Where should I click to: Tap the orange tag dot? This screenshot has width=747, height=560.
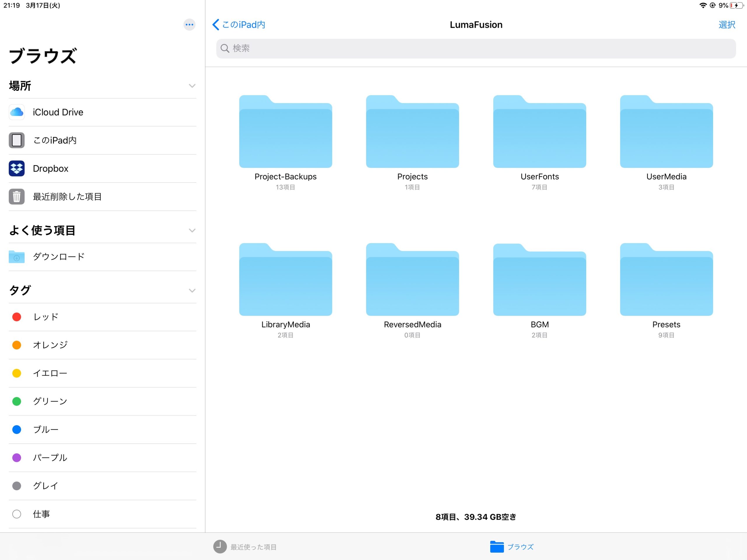point(17,345)
